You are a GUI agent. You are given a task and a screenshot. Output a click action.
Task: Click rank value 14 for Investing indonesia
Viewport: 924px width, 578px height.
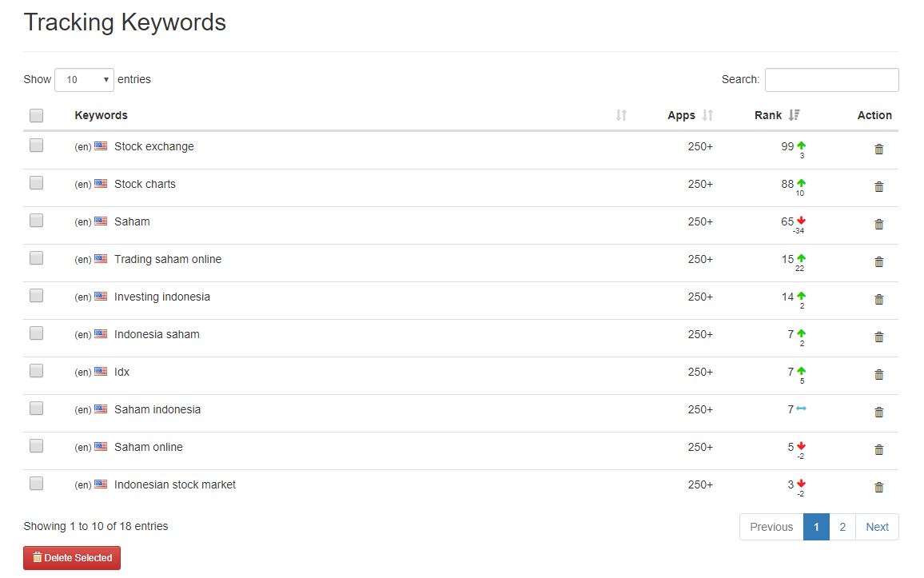[x=787, y=297]
